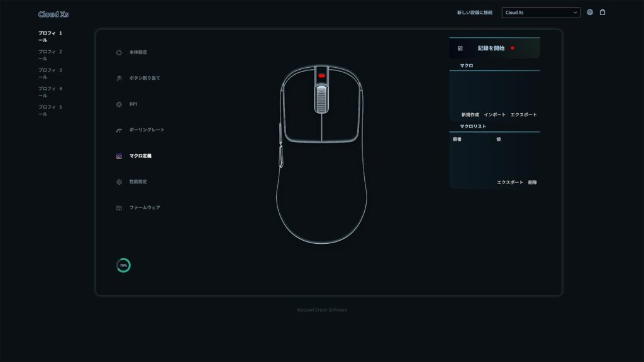Click the ファームウェア icon in sidebar
644x362 pixels.
[119, 208]
